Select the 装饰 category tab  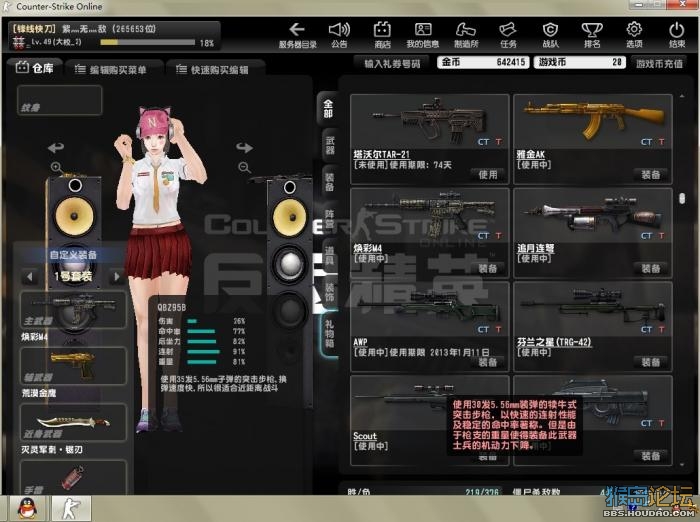pyautogui.click(x=329, y=292)
